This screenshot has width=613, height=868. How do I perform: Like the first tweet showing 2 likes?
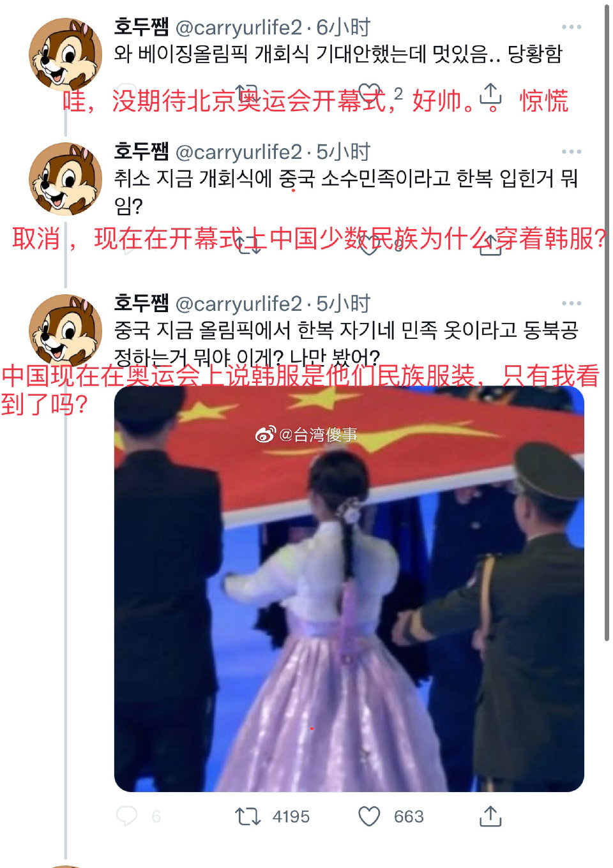click(x=369, y=94)
